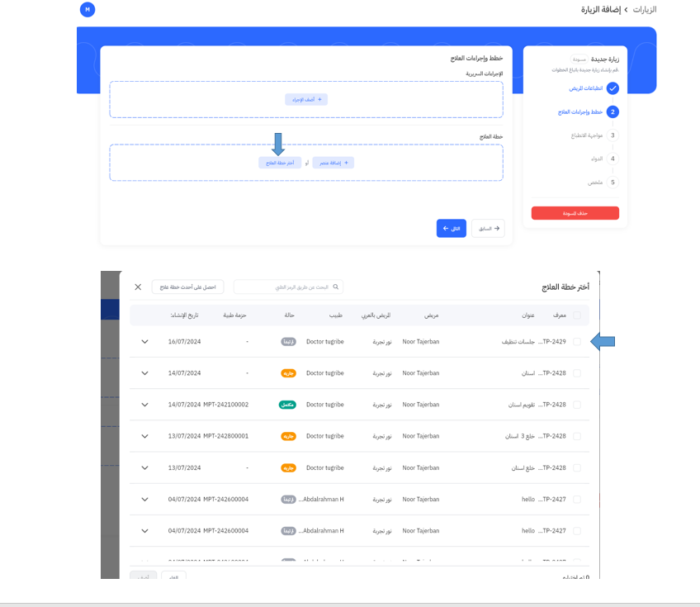Click the orange status badge on the 'اسنان' row
Viewport: 700px width, 607px height.
point(288,373)
